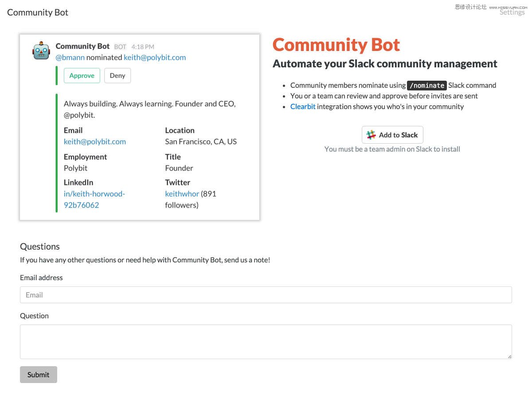Click the large Community Bot heading
Screen dimensions: 532x399
(336, 45)
